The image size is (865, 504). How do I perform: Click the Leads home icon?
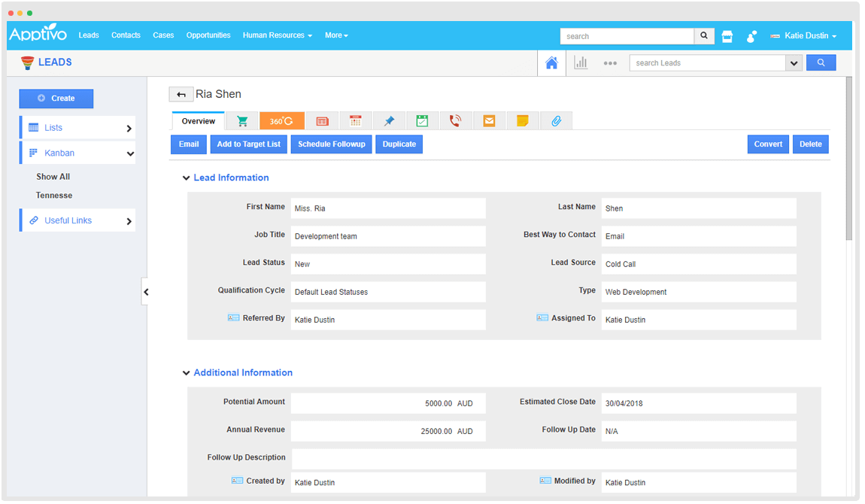coord(551,63)
